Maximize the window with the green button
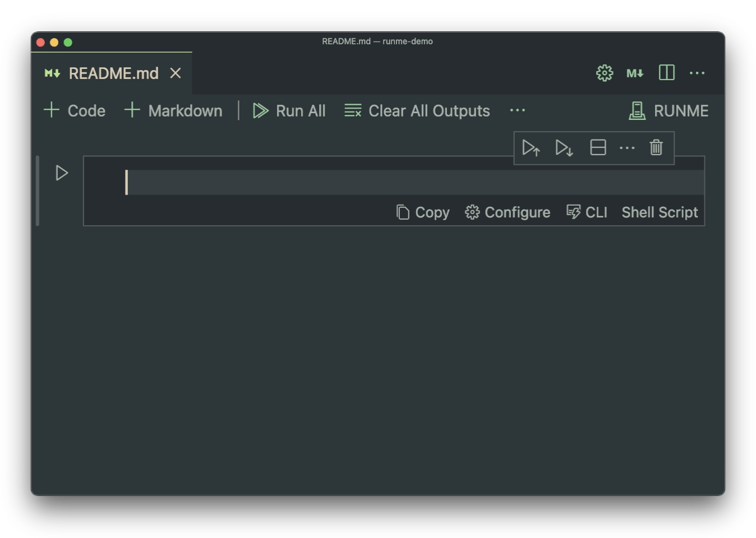This screenshot has height=538, width=756. pos(68,43)
